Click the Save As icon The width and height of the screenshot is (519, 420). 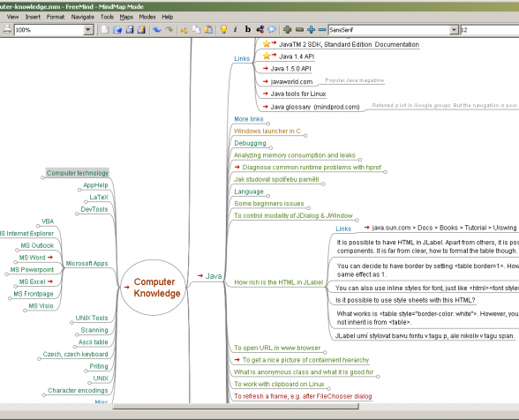(141, 29)
